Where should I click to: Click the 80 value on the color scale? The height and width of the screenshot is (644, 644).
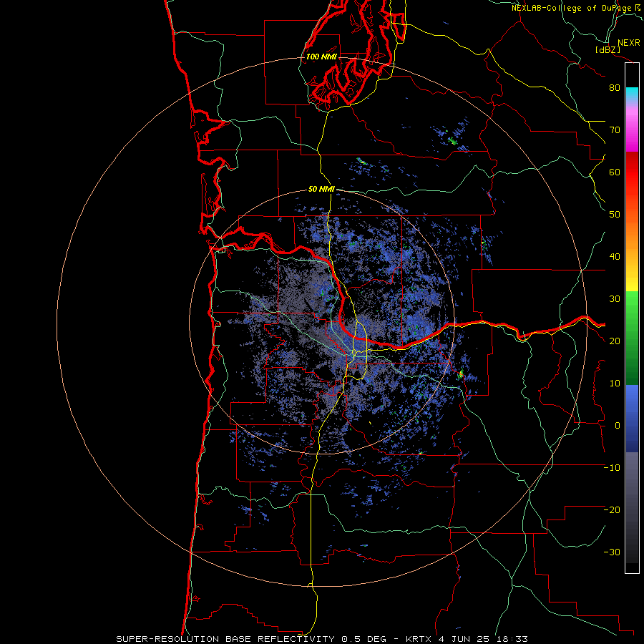coord(615,88)
